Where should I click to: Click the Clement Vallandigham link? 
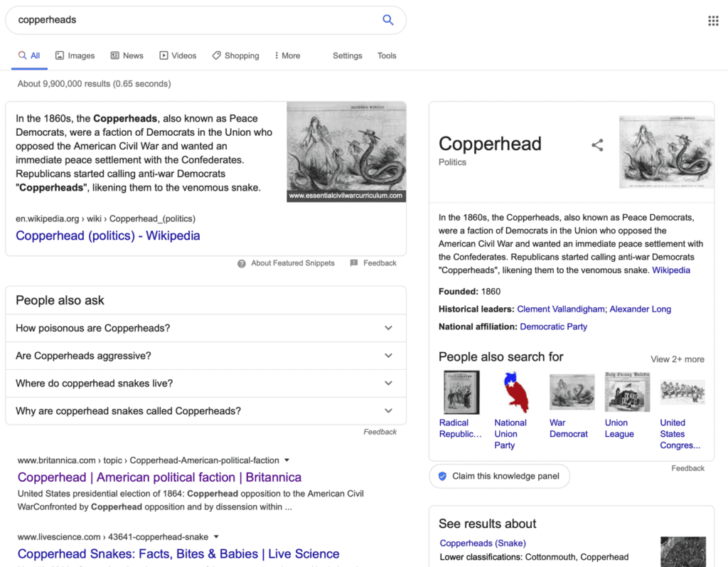click(x=561, y=309)
